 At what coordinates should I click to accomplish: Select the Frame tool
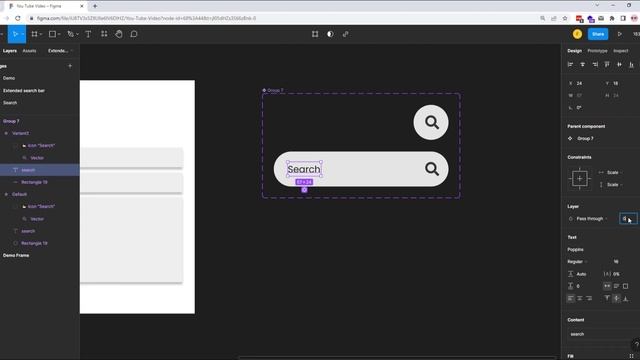(34, 34)
